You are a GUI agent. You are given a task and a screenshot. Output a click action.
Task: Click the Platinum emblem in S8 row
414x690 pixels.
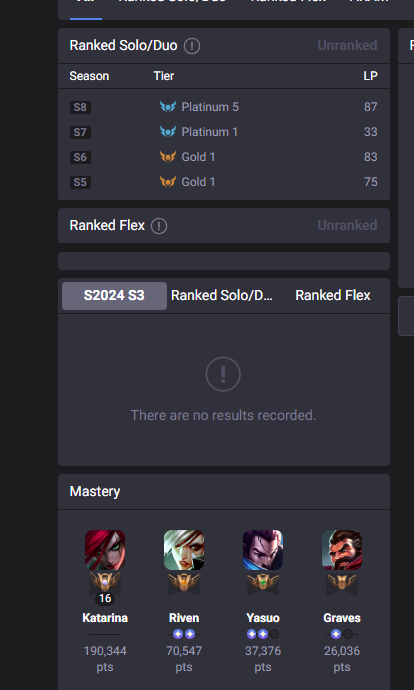point(168,107)
